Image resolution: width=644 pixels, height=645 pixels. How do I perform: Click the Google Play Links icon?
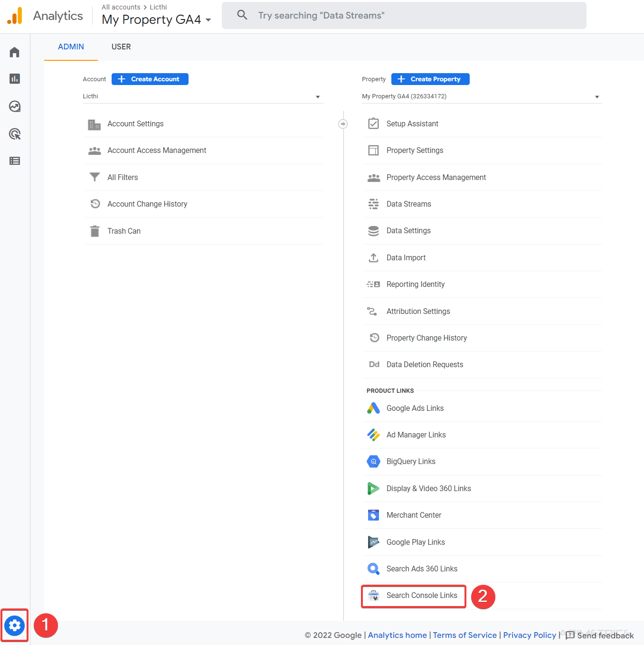click(x=374, y=542)
